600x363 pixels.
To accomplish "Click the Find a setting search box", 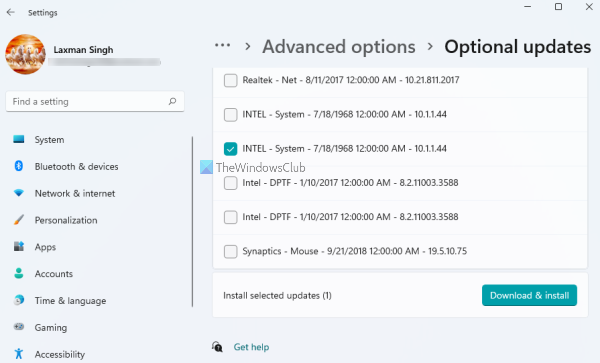I will tap(95, 101).
